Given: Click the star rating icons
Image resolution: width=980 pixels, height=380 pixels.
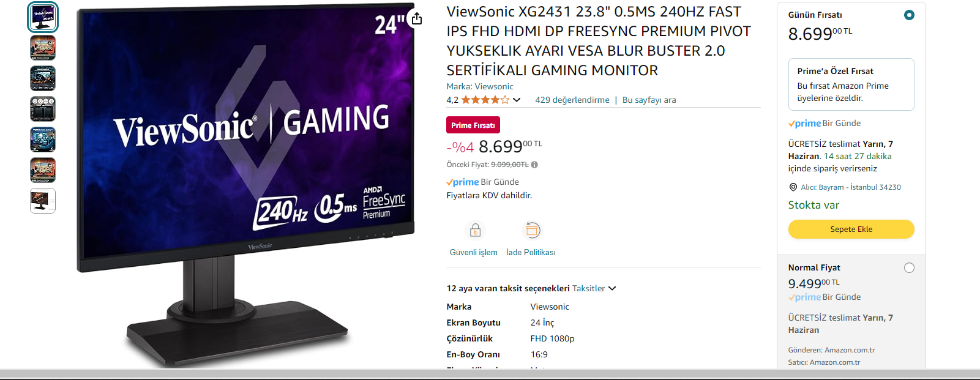Looking at the screenshot, I should tap(485, 100).
